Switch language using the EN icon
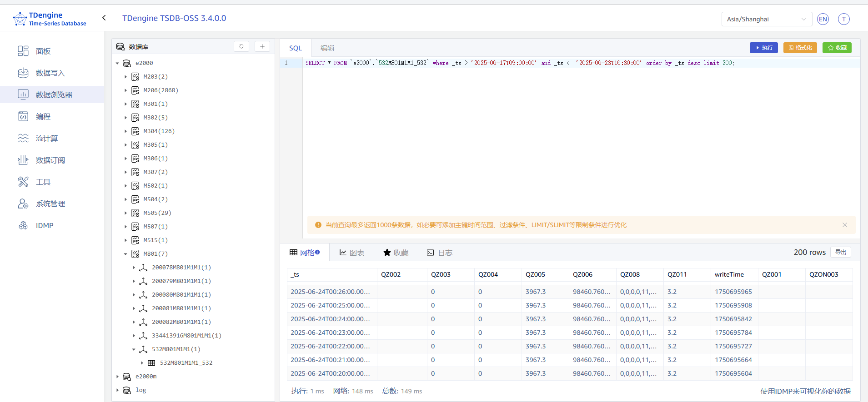 [823, 19]
